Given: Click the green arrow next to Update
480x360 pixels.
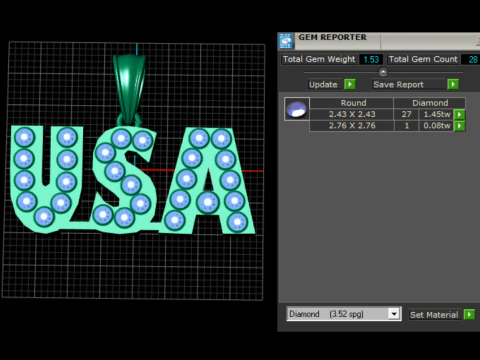Looking at the screenshot, I should tap(350, 84).
